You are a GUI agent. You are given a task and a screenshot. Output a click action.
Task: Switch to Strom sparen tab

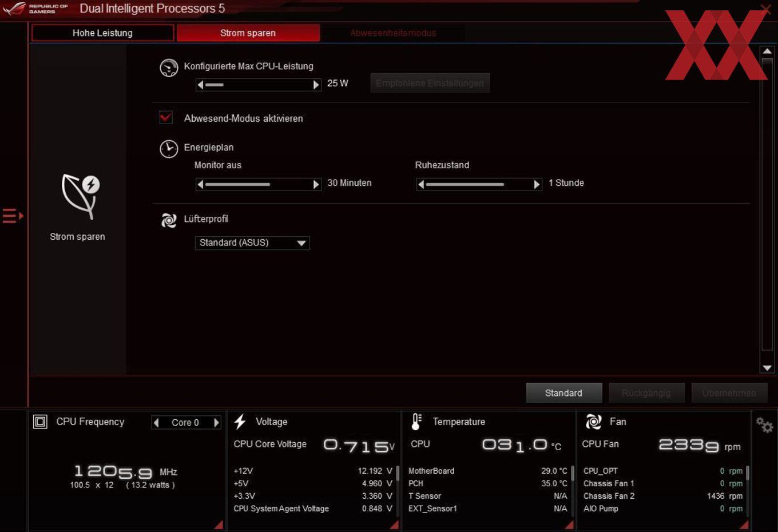(248, 33)
